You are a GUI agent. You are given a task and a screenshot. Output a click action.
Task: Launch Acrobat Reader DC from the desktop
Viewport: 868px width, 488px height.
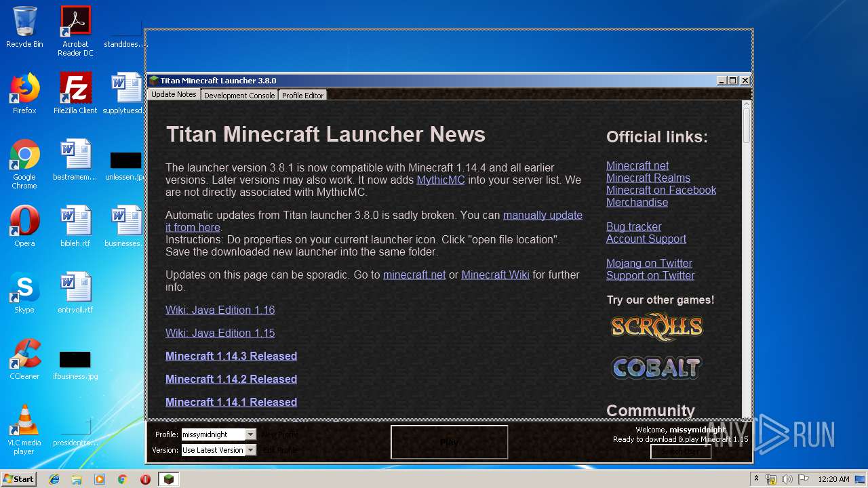pyautogui.click(x=75, y=31)
